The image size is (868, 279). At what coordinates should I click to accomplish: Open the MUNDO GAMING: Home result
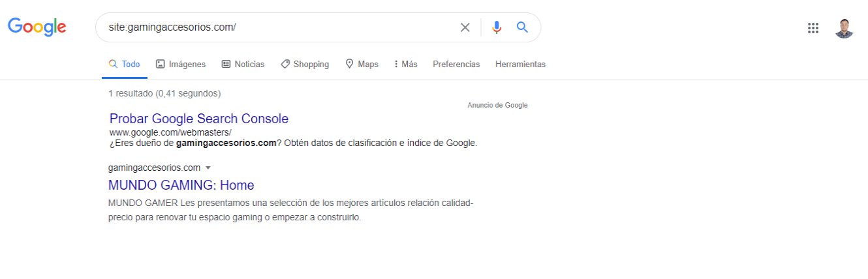(181, 185)
